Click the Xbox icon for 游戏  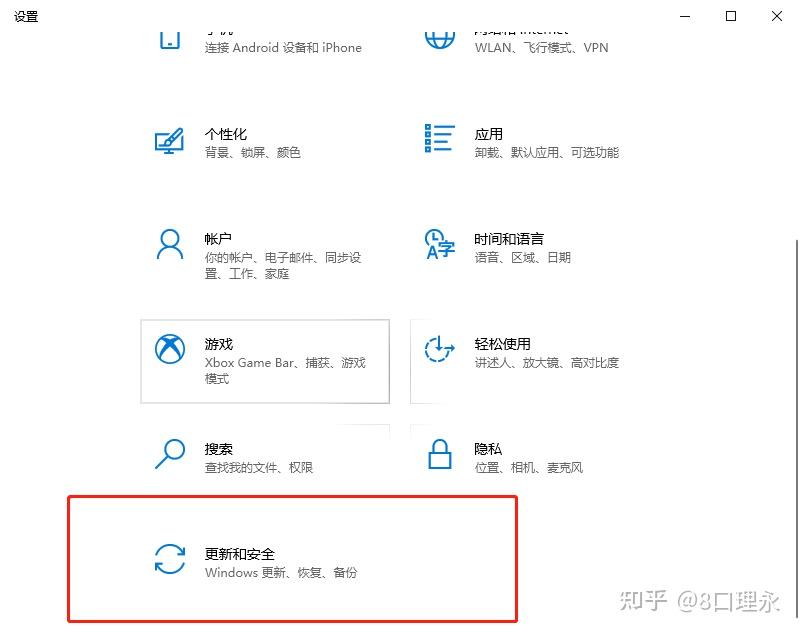(170, 349)
